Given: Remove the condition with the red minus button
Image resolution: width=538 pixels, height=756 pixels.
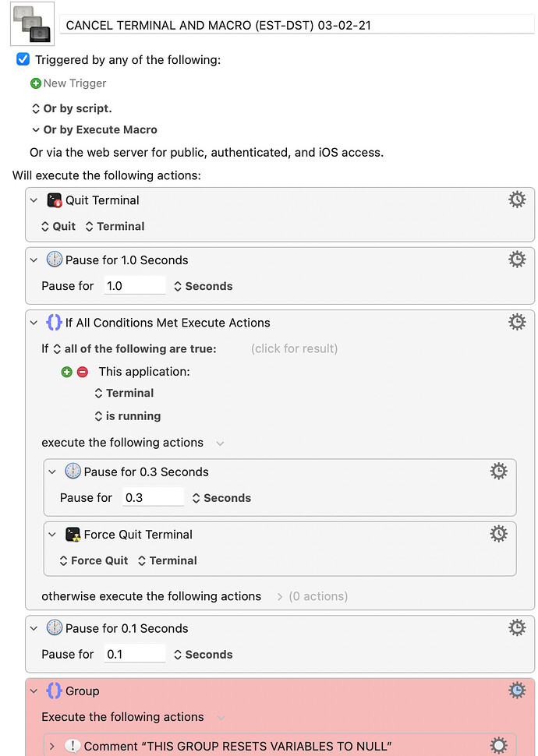Looking at the screenshot, I should click(x=83, y=372).
